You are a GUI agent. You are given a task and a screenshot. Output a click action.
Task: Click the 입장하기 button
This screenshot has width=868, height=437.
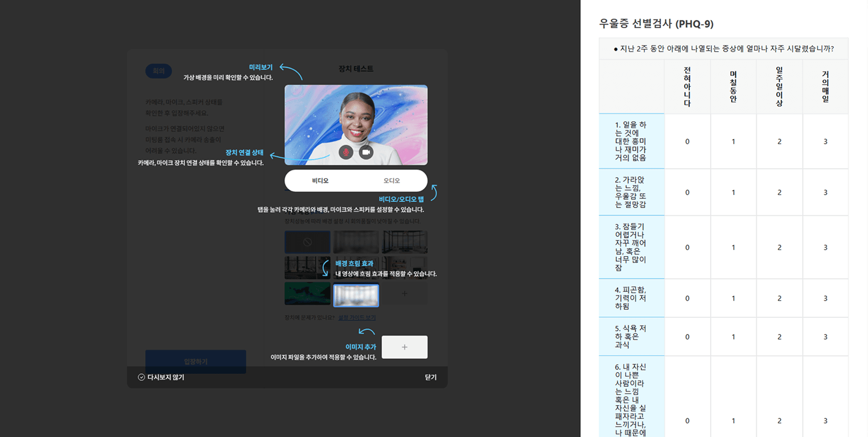pyautogui.click(x=195, y=361)
